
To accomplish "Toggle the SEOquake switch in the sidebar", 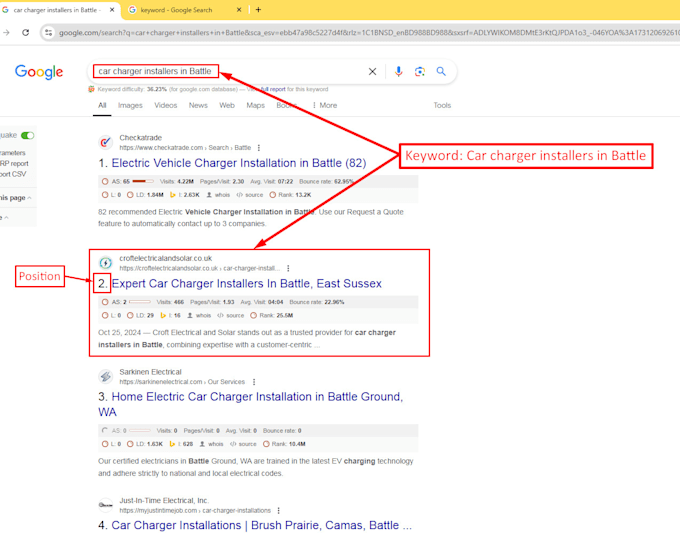I will [x=28, y=135].
